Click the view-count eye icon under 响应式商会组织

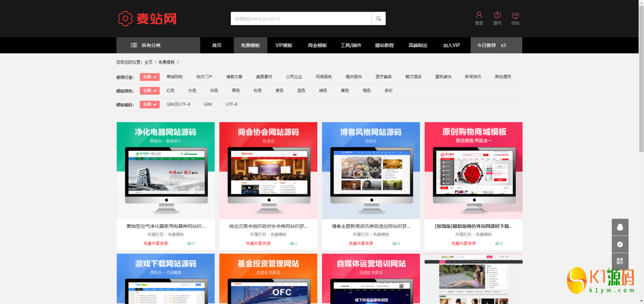click(x=292, y=244)
